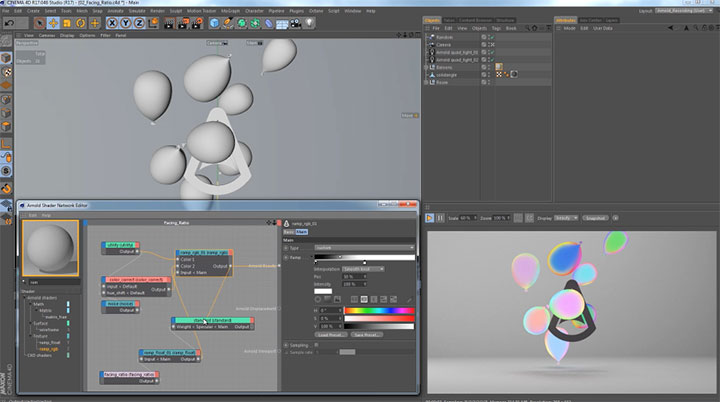
Task: Click the back arrow in Attributes panel
Action: point(670,28)
